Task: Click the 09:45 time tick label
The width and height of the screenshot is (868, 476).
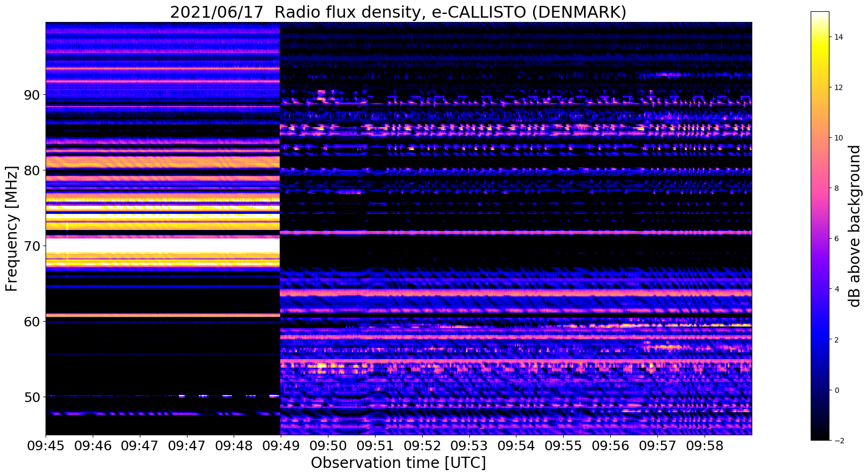Action: [46, 446]
